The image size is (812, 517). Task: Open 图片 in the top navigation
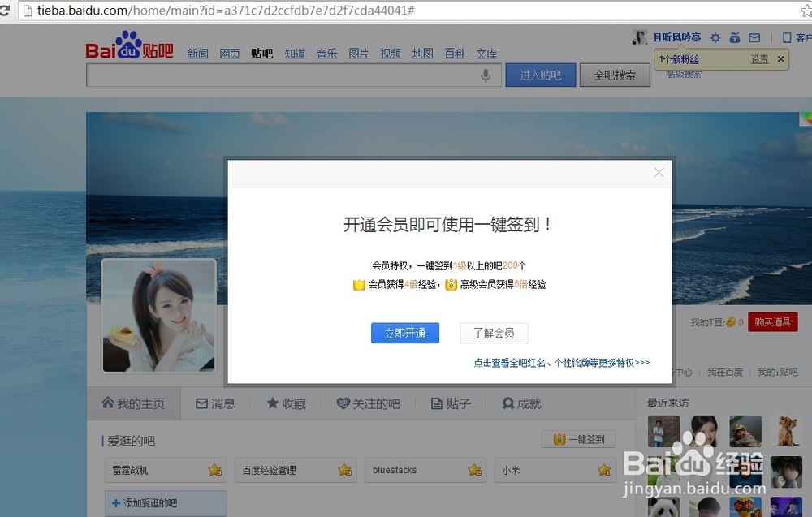[359, 54]
